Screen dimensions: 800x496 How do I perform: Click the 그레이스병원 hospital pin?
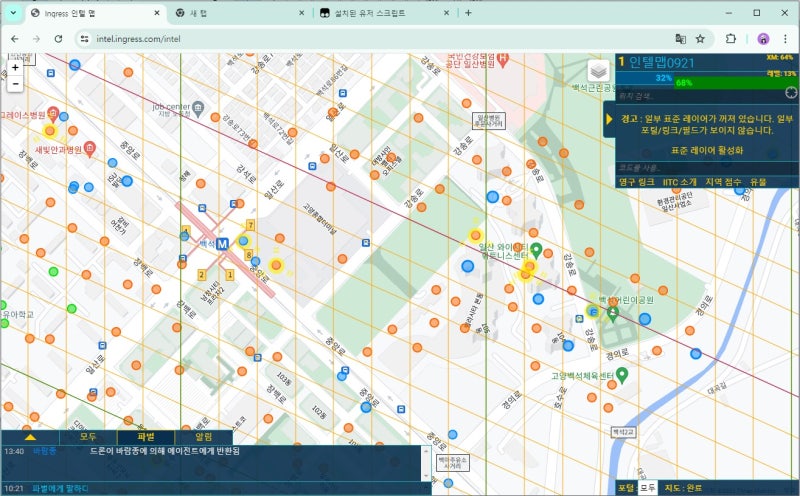[x=53, y=113]
